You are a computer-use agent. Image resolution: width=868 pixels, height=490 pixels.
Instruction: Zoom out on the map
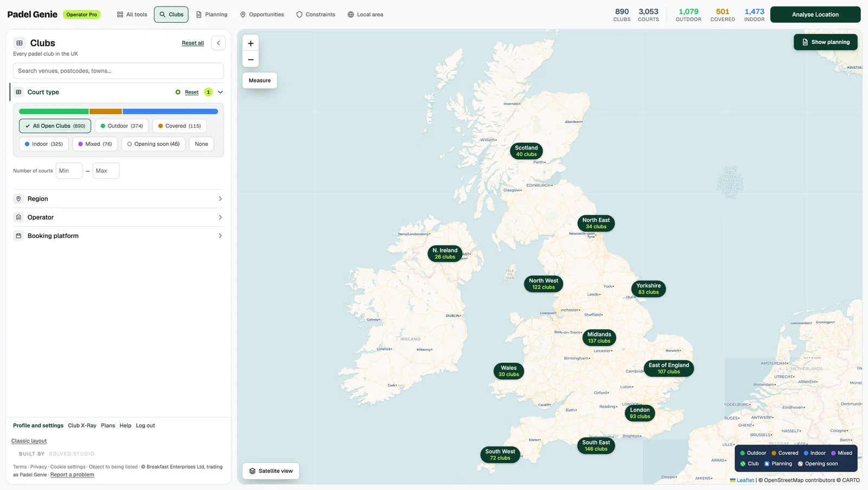251,59
